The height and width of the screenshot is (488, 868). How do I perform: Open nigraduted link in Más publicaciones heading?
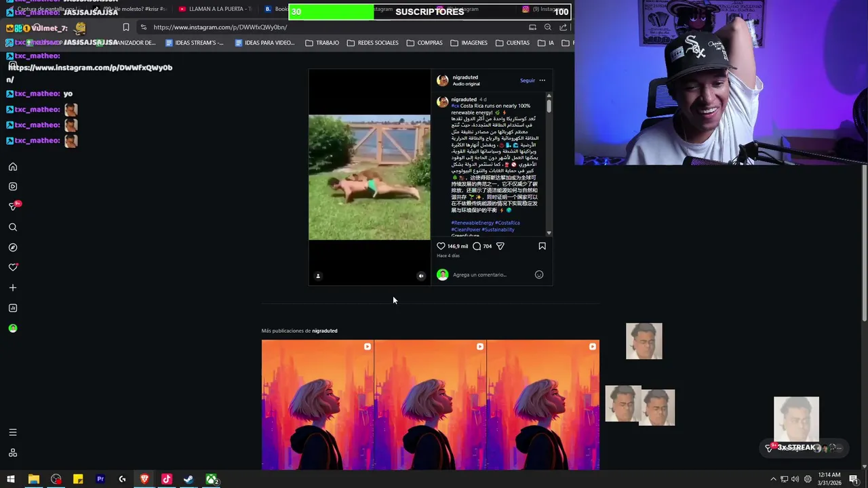click(325, 331)
